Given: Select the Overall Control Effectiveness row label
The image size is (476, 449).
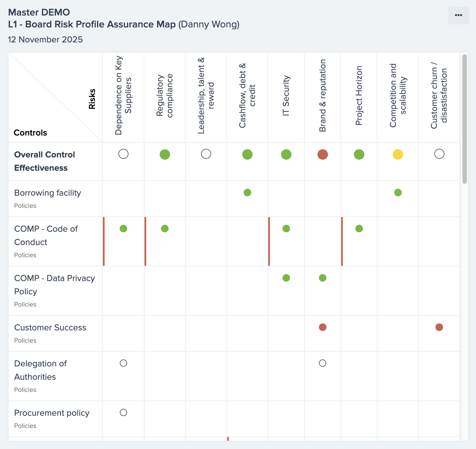Looking at the screenshot, I should tap(44, 161).
